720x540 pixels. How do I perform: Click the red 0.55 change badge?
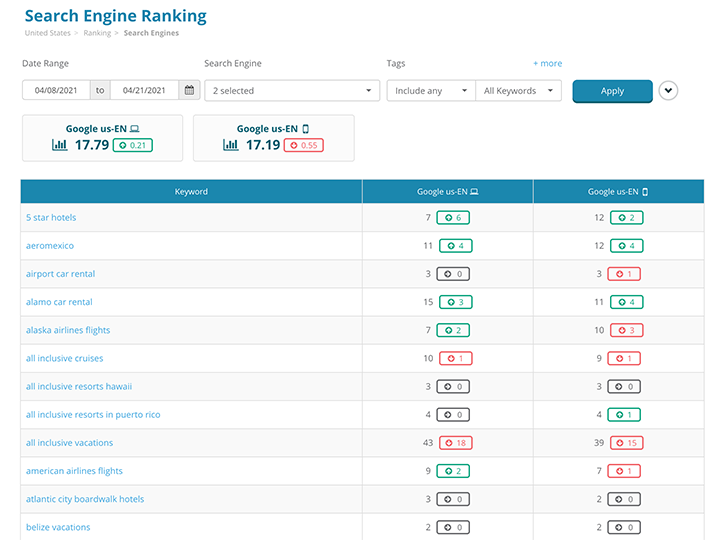click(x=303, y=146)
